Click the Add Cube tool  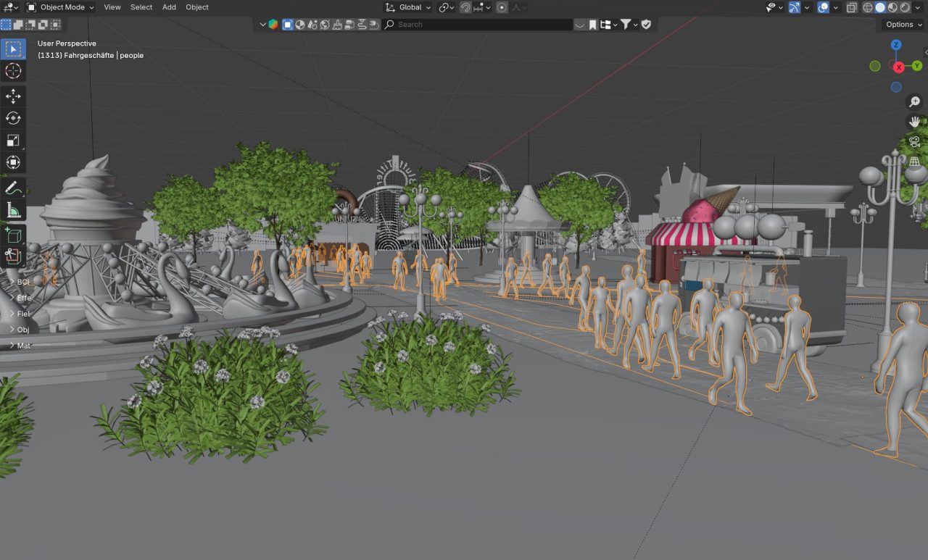[13, 235]
